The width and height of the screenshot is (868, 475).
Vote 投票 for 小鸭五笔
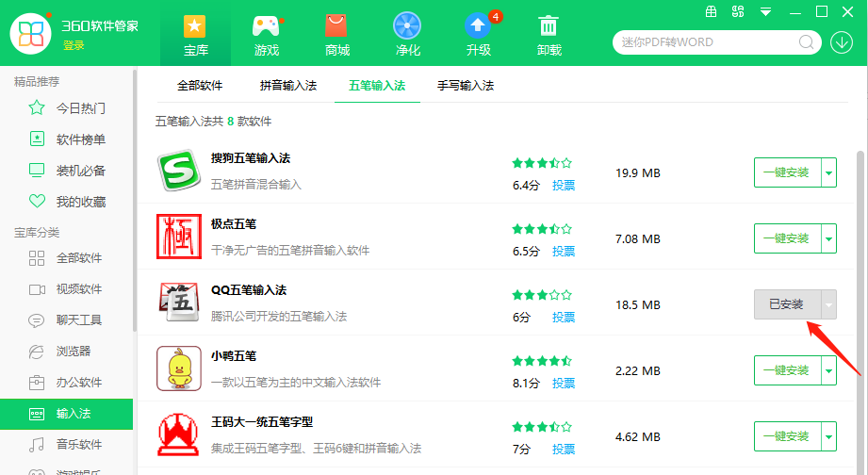[564, 383]
